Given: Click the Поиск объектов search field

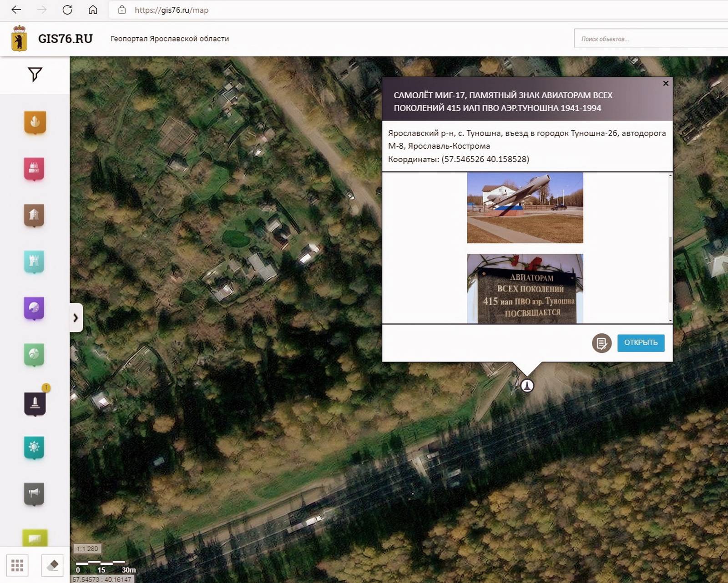Looking at the screenshot, I should click(x=651, y=39).
